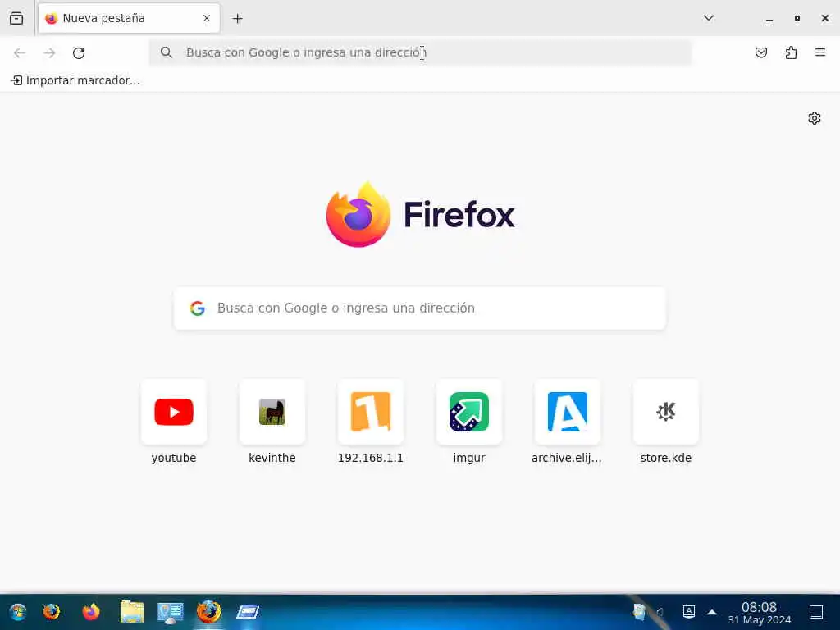Maximize the Firefox window
This screenshot has height=630, width=840.
coord(797,18)
